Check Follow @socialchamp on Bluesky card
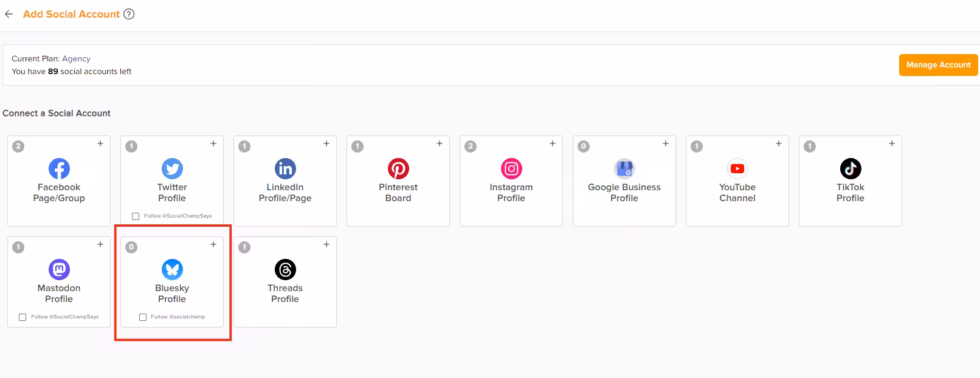The image size is (980, 378). [x=143, y=317]
